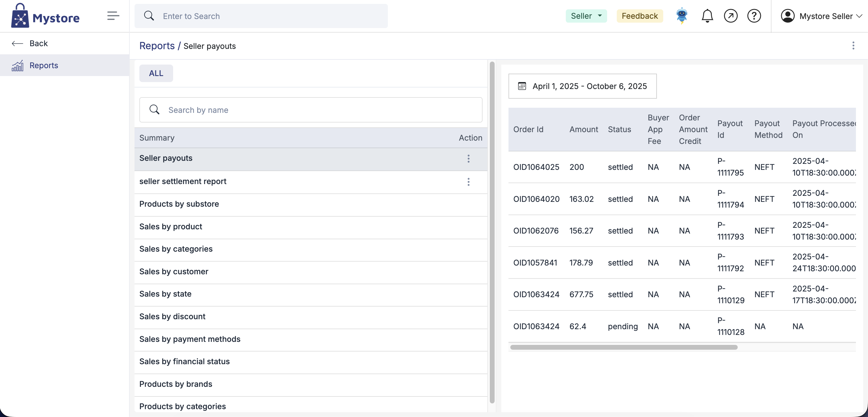Click the table's horizontal scrollbar

pyautogui.click(x=623, y=347)
